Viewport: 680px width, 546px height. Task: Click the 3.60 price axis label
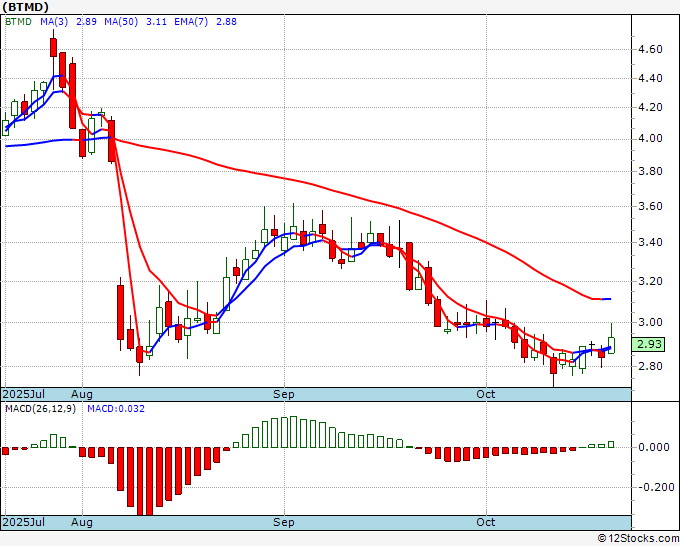650,206
